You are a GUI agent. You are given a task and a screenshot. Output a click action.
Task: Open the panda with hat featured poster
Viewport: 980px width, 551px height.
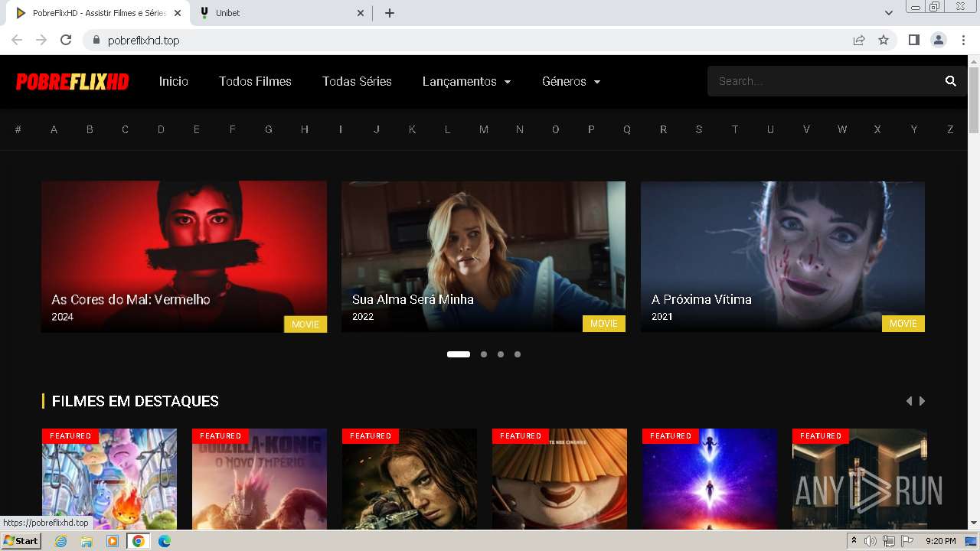click(560, 479)
